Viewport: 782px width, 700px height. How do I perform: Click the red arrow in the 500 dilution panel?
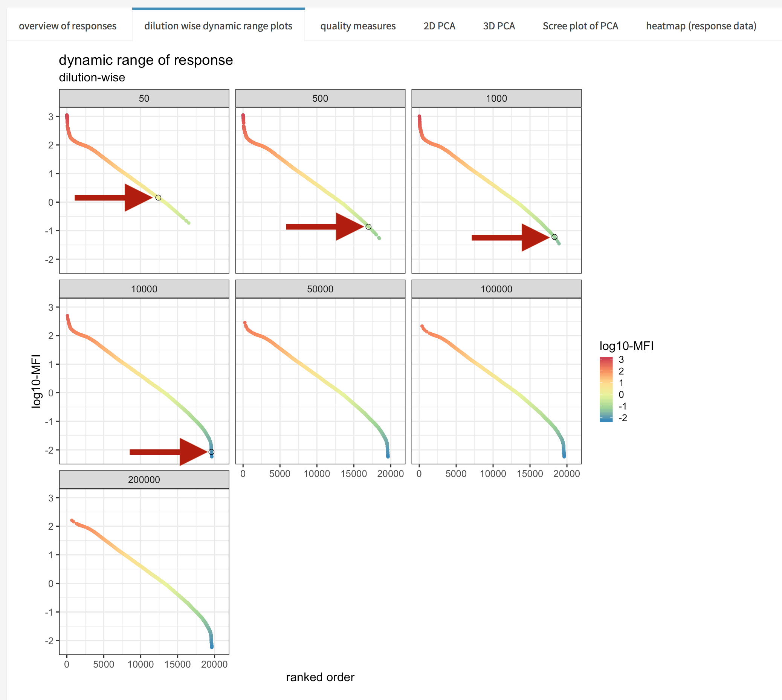(325, 227)
